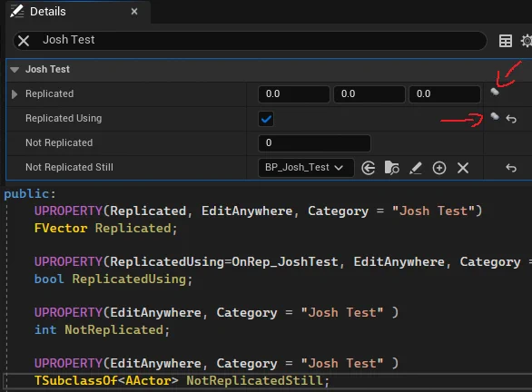The height and width of the screenshot is (392, 532).
Task: Create new blueprint using the plus icon
Action: click(439, 168)
